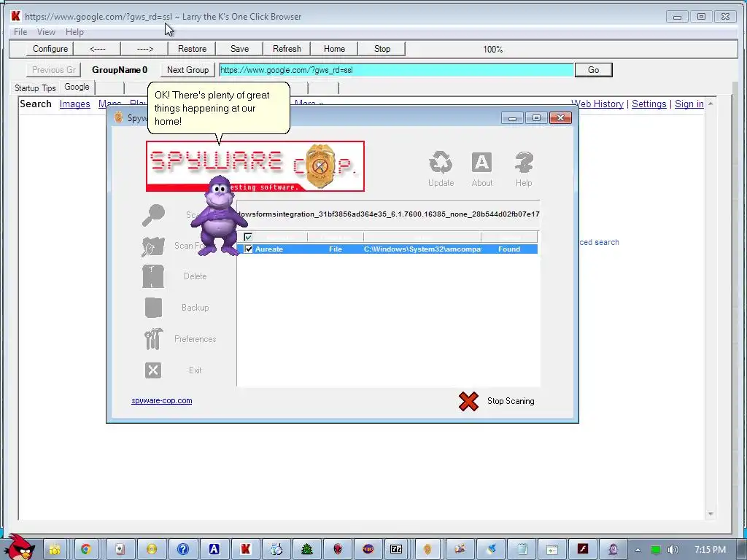
Task: Open the Preferences tools icon
Action: (153, 339)
